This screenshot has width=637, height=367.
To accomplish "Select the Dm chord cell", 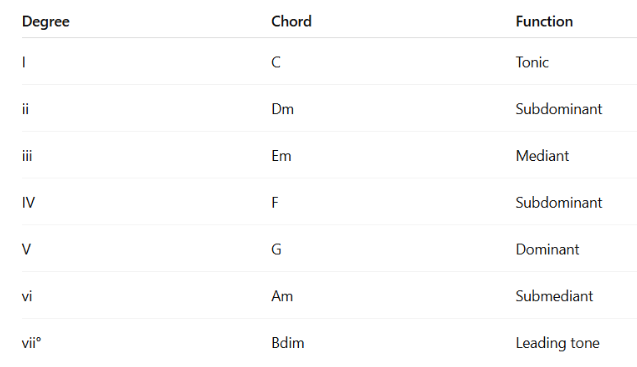I will click(282, 109).
